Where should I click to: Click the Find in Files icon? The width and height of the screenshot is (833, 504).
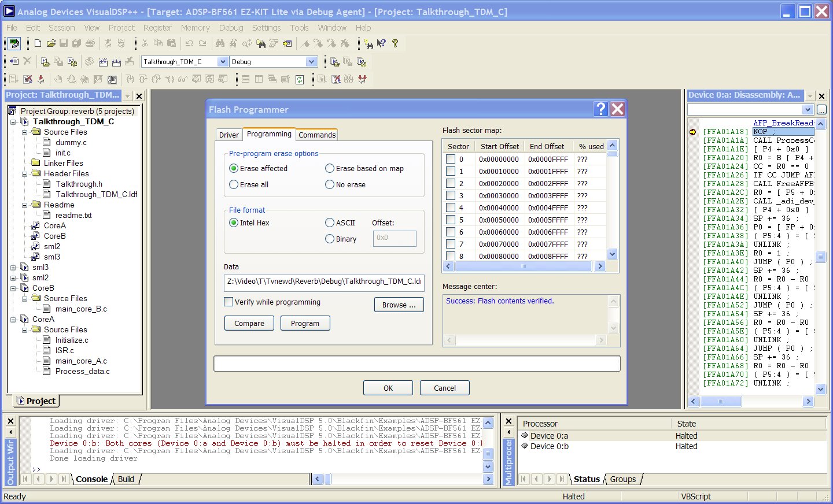[x=261, y=43]
